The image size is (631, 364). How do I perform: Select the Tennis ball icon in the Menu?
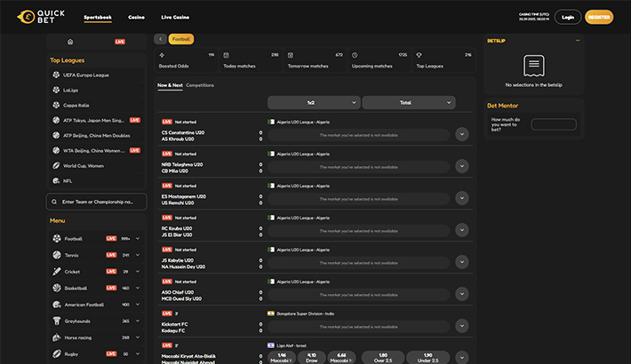click(57, 255)
